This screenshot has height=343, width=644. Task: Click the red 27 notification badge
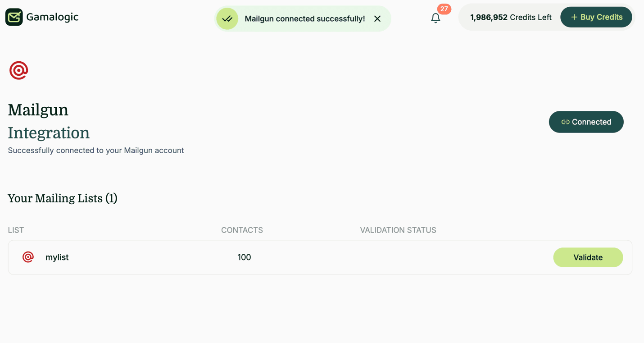[x=444, y=9]
